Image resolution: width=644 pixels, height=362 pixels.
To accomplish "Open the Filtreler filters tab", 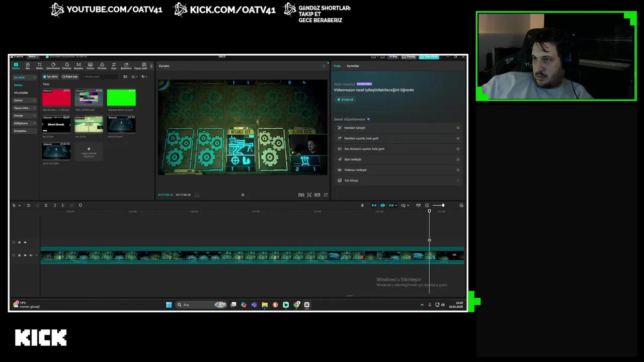I will coord(102,66).
